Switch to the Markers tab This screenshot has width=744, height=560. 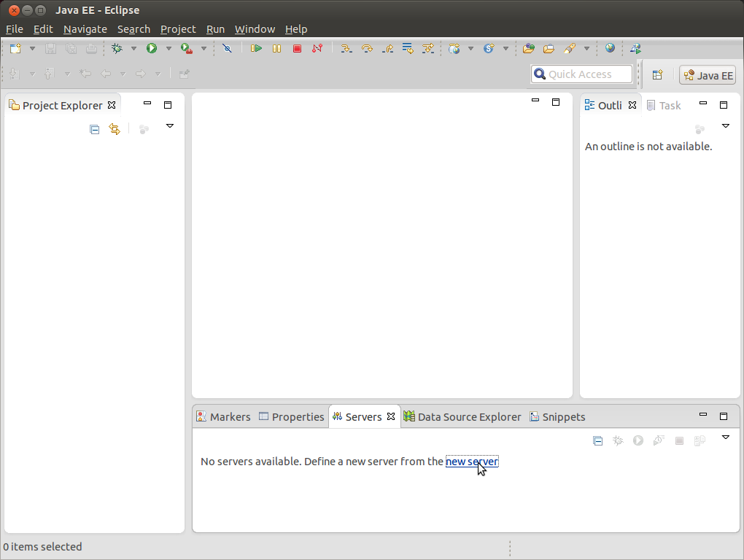pyautogui.click(x=223, y=417)
